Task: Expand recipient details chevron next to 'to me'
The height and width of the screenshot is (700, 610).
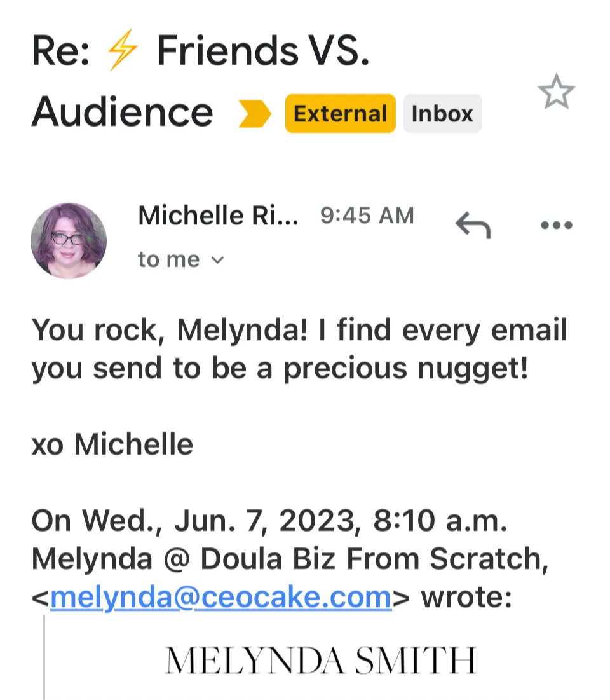Action: point(217,260)
